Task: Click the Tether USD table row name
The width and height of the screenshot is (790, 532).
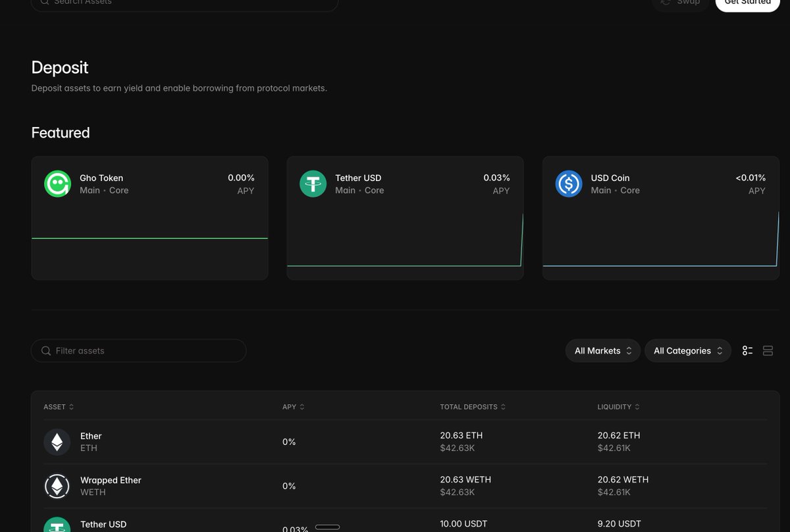Action: click(103, 524)
